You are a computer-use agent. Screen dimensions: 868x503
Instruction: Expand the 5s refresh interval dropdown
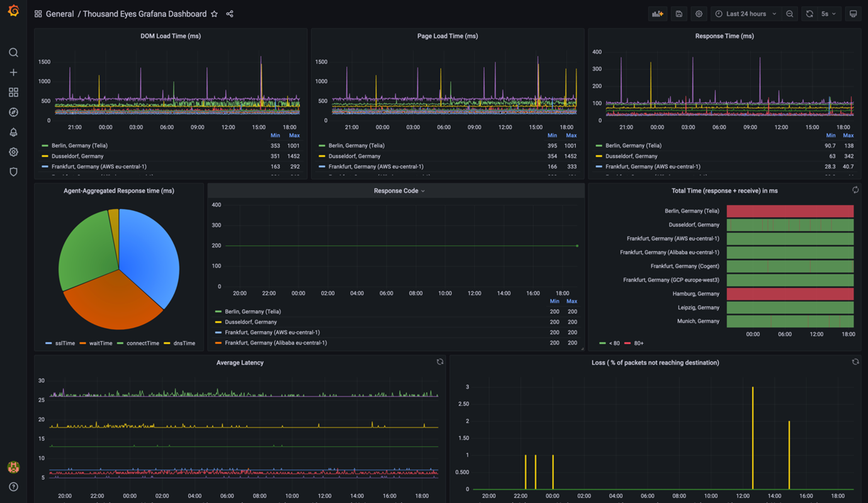pyautogui.click(x=828, y=14)
